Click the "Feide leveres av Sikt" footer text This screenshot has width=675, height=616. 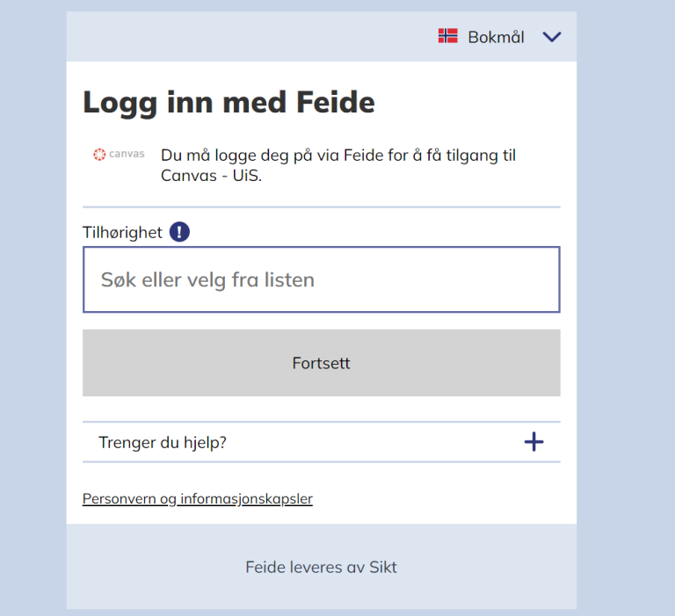321,568
